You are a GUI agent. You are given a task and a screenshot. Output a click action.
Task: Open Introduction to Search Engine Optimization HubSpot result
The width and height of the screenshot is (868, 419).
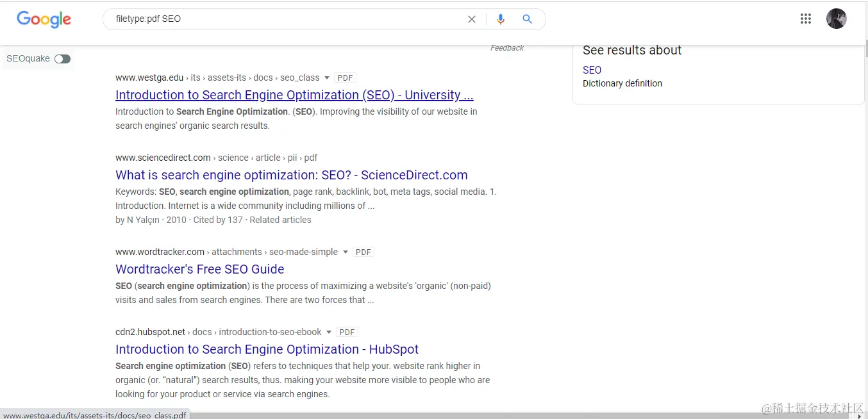[x=267, y=349]
